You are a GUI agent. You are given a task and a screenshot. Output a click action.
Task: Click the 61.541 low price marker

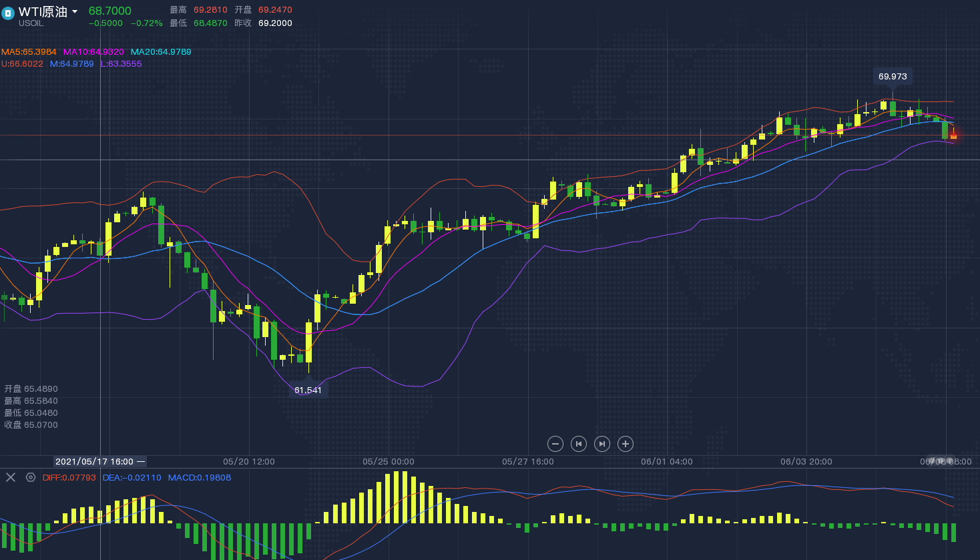pyautogui.click(x=308, y=390)
